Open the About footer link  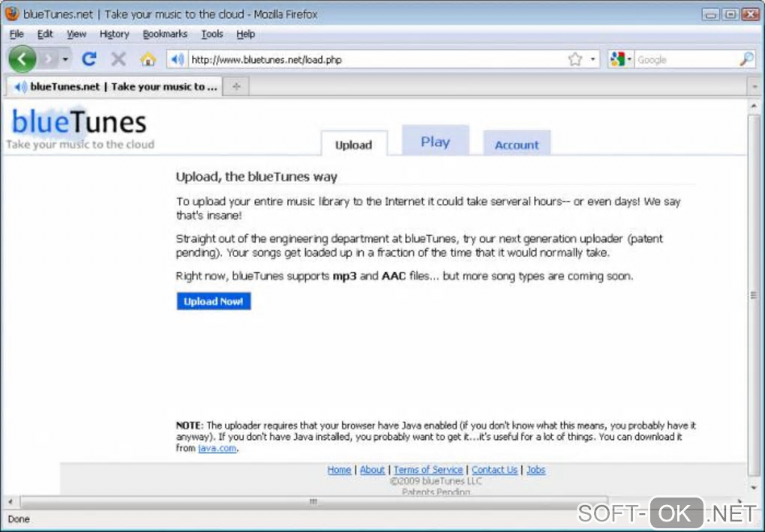tap(372, 470)
